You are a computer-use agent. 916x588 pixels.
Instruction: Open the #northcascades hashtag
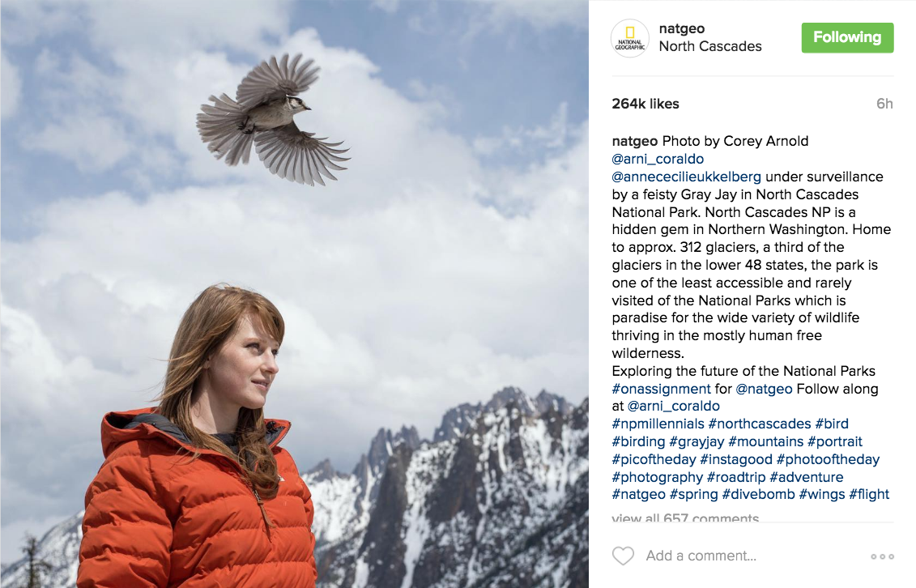(x=760, y=424)
